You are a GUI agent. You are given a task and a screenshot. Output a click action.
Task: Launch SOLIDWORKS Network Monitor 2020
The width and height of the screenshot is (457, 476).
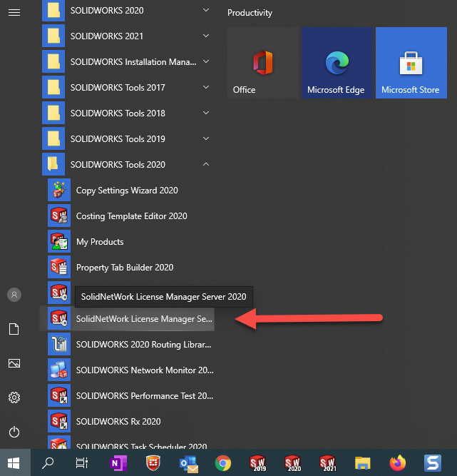click(x=145, y=370)
